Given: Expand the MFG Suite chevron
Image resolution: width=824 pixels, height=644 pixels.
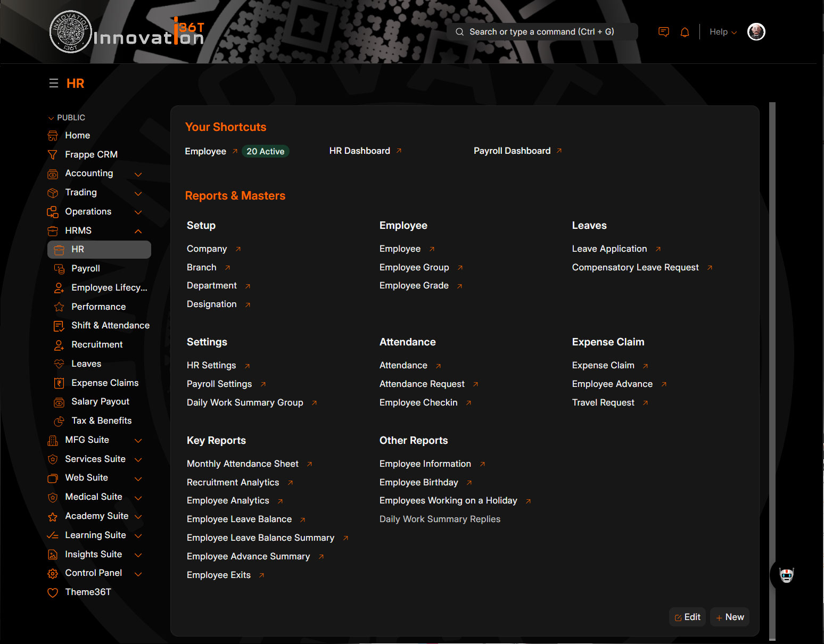Looking at the screenshot, I should [x=138, y=441].
